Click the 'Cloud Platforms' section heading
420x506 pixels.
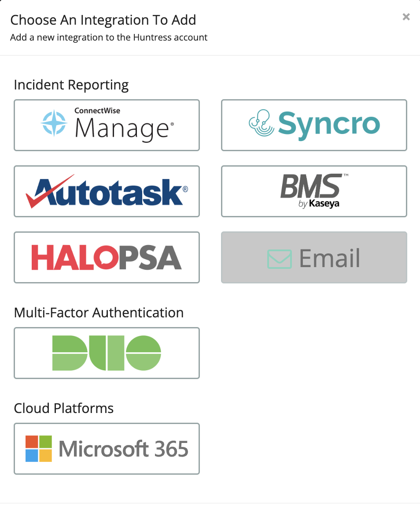[x=63, y=408]
